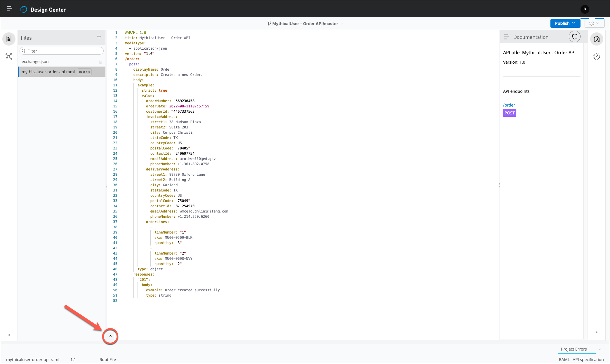Open the MythicalUser - Order API/master branch dropdown
610x364 pixels.
coord(305,24)
